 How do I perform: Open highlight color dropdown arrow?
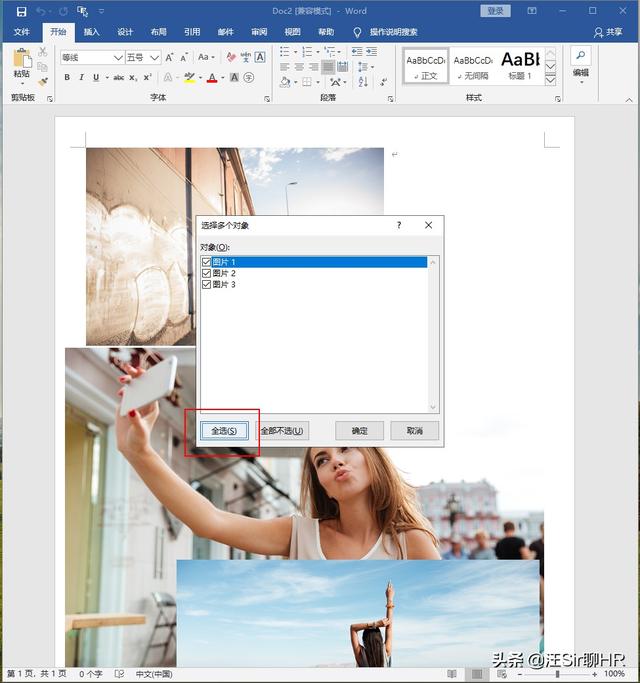point(200,78)
